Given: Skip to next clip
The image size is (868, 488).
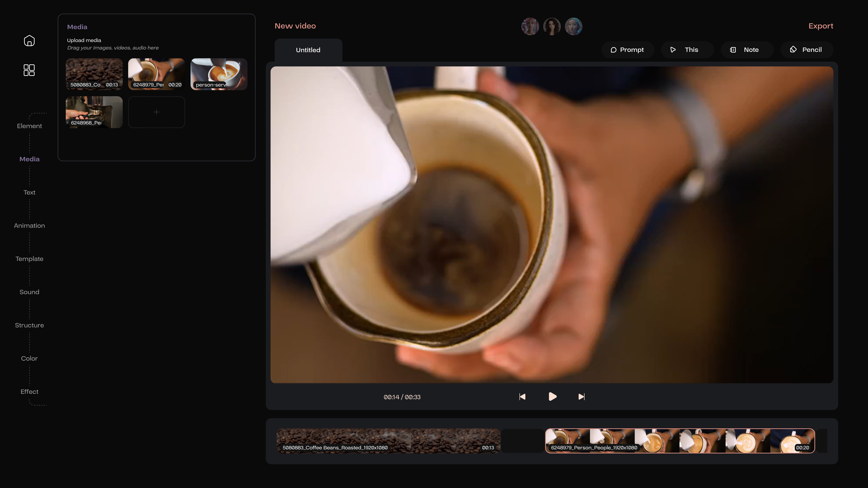Looking at the screenshot, I should (x=581, y=397).
